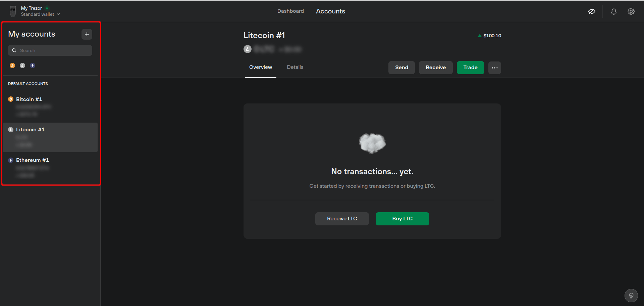Click the $100.10 rate indicator
This screenshot has height=306, width=644.
pyautogui.click(x=489, y=36)
